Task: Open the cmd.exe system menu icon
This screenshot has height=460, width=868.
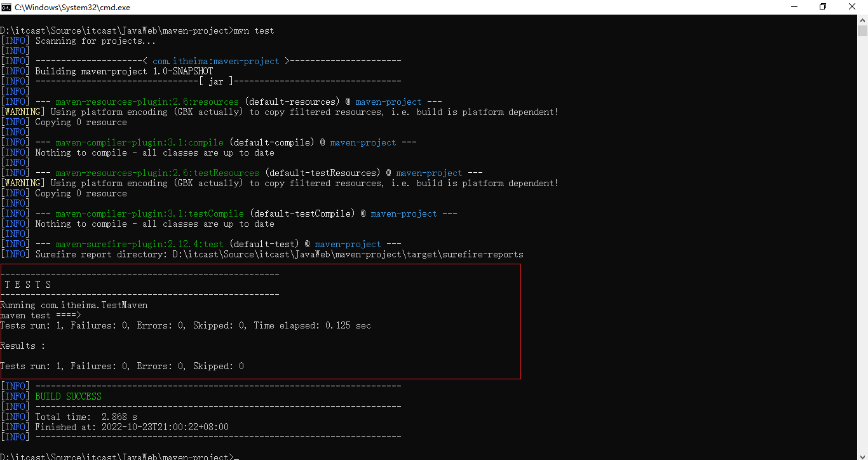Action: coord(7,7)
